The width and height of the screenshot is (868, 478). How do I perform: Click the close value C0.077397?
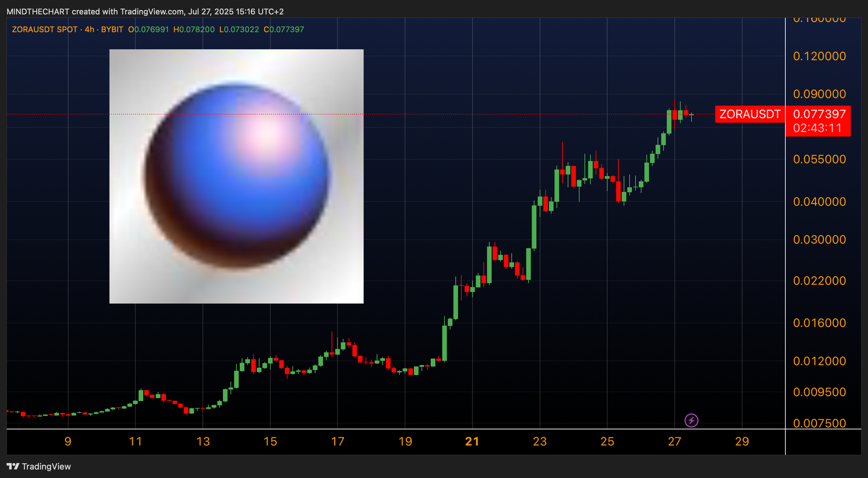pyautogui.click(x=284, y=29)
